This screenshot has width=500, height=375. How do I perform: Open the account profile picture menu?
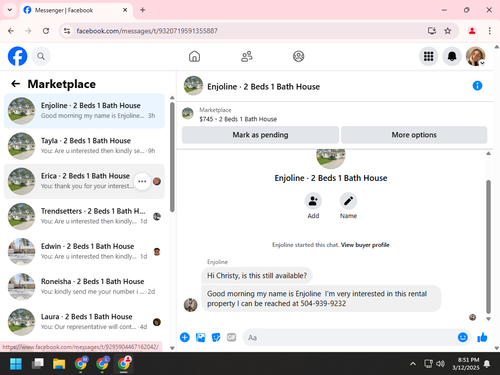pos(475,56)
